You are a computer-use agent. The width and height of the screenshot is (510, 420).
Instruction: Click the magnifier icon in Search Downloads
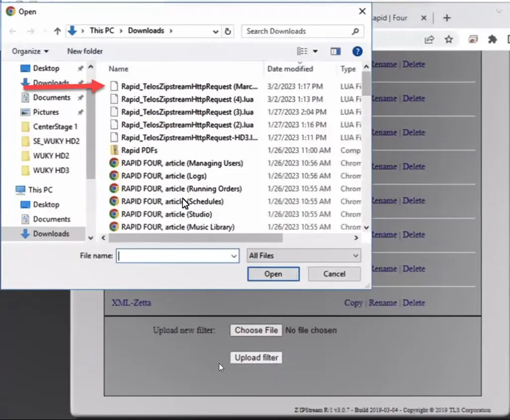pyautogui.click(x=355, y=31)
